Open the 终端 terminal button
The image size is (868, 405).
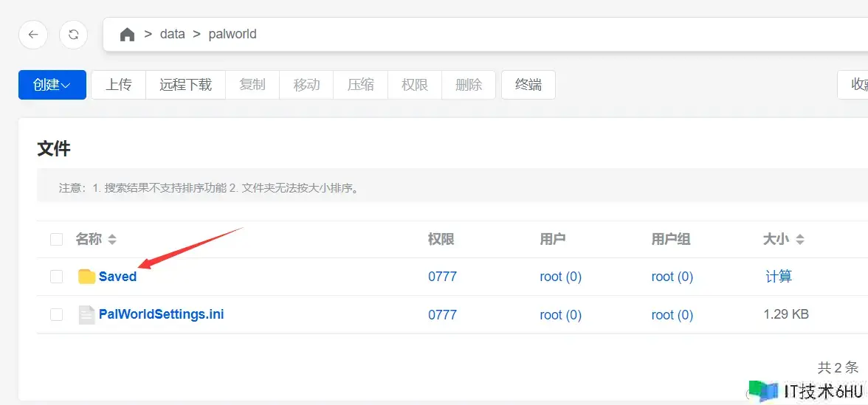click(x=528, y=85)
